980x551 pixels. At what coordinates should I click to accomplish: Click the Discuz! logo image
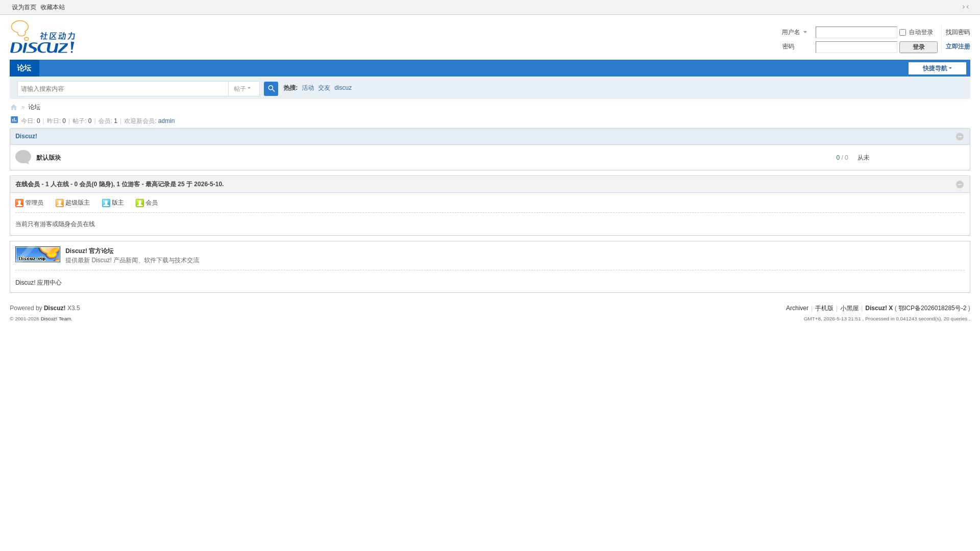coord(43,37)
